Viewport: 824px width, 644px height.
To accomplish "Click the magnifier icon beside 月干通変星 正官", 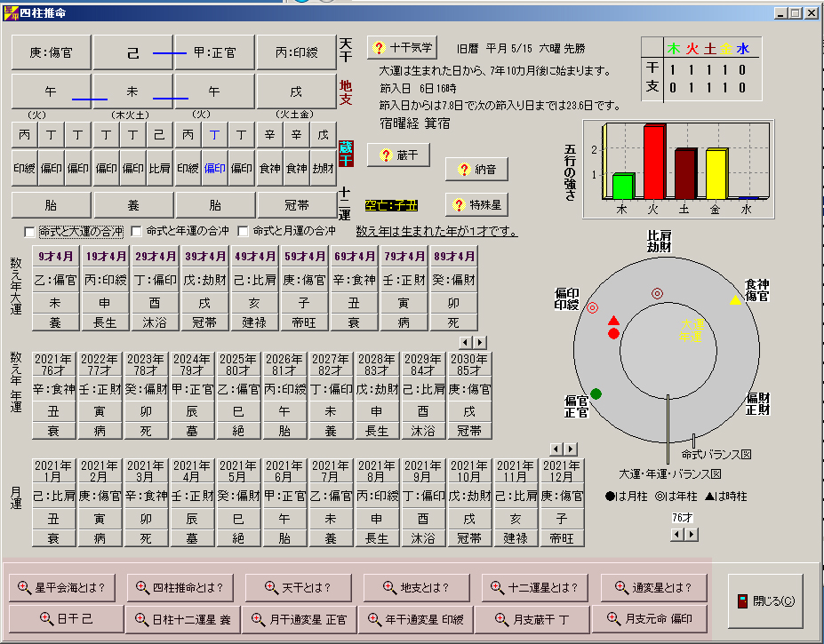I will 258,619.
